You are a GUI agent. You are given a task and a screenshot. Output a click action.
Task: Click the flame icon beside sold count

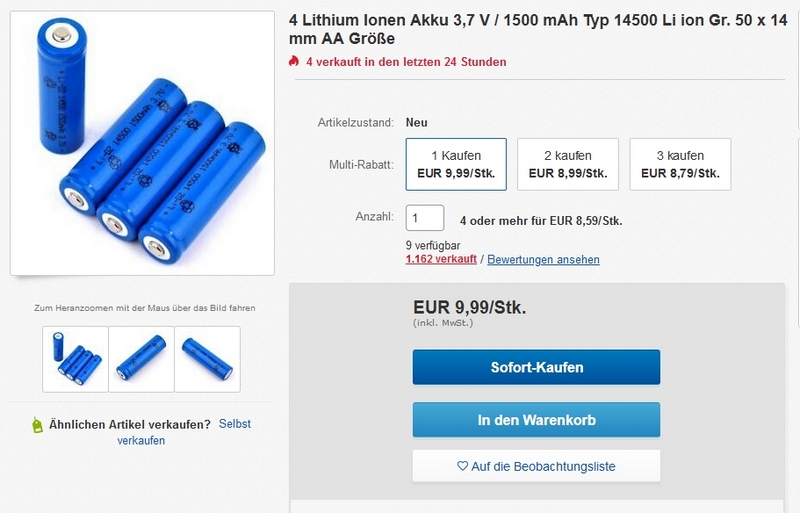(x=293, y=61)
